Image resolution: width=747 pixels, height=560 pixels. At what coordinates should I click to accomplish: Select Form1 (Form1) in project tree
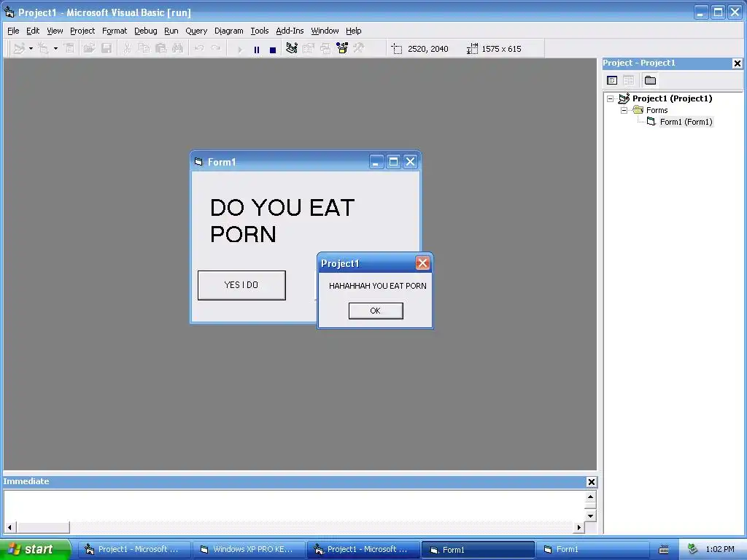click(x=686, y=122)
